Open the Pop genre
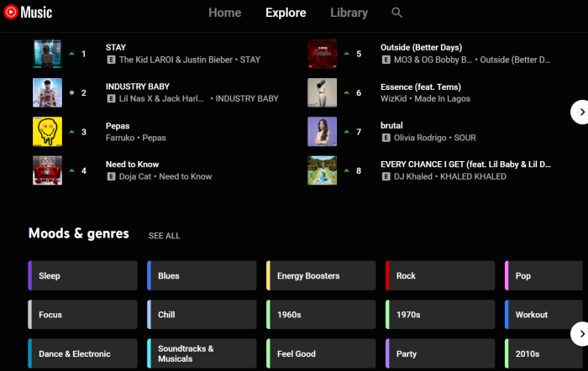Image resolution: width=588 pixels, height=371 pixels. pyautogui.click(x=543, y=276)
